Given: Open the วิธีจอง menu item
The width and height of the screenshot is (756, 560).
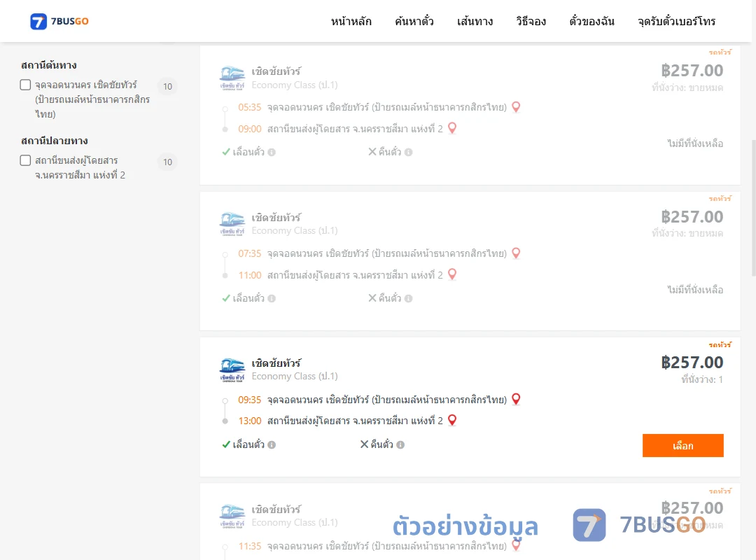Looking at the screenshot, I should pos(531,21).
